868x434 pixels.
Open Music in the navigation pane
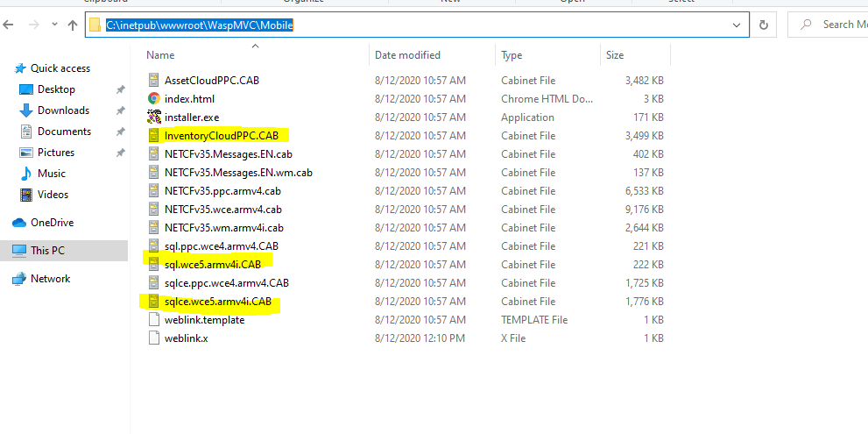[52, 174]
